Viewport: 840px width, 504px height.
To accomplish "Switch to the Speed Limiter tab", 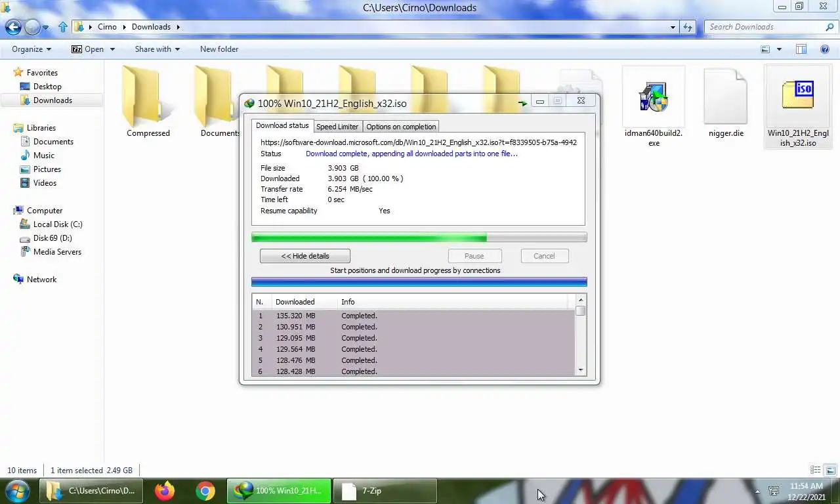I will tap(337, 127).
